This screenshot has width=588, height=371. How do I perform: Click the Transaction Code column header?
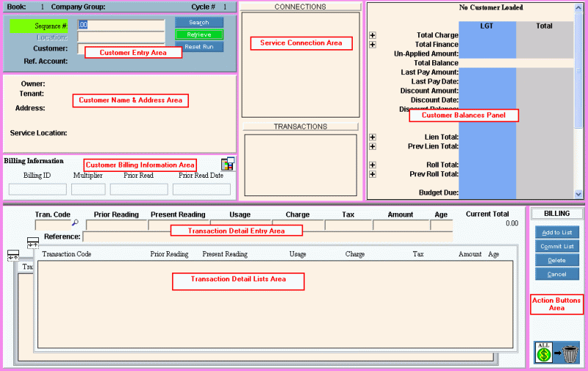67,254
